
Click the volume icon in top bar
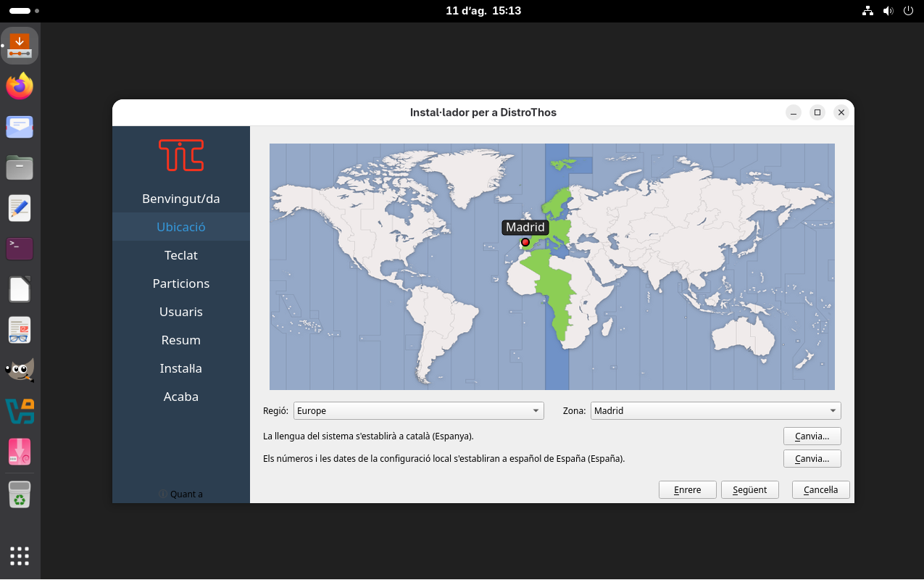click(888, 11)
